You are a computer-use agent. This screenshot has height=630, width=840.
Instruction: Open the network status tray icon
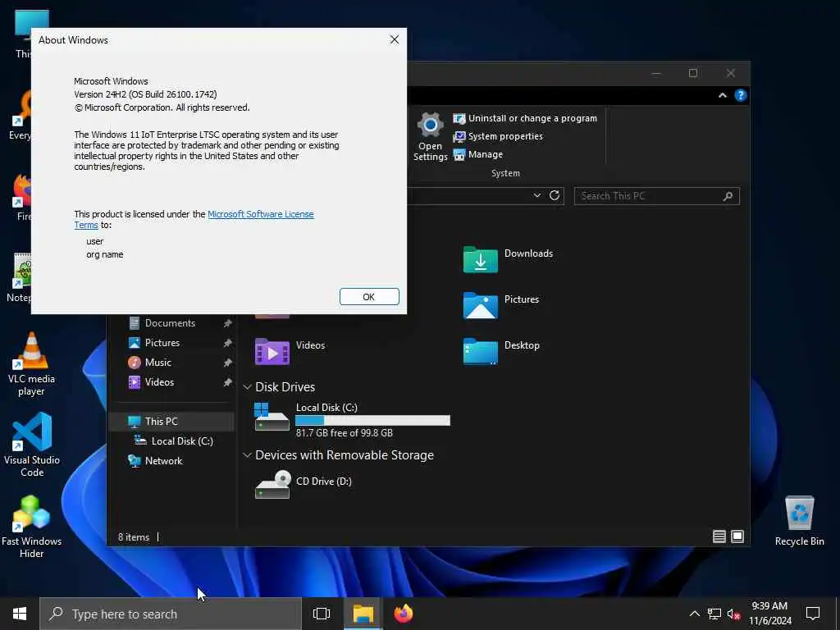714,614
